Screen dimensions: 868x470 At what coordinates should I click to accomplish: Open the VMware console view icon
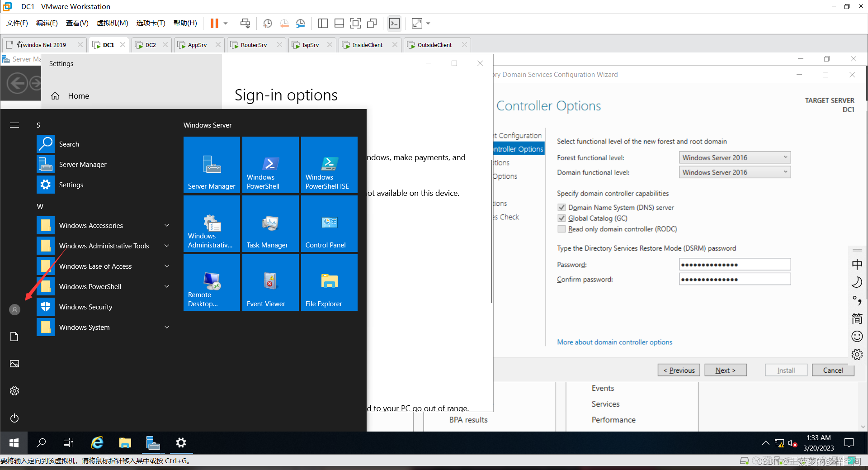tap(394, 23)
